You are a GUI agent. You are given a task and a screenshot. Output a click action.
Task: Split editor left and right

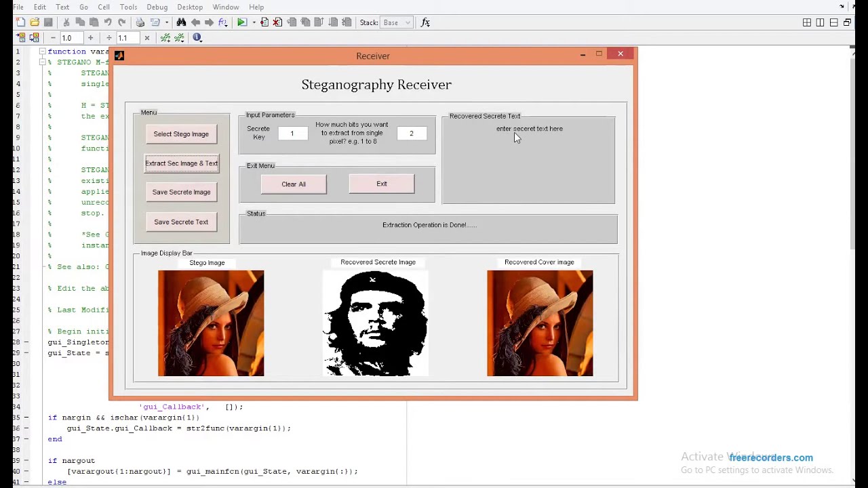pos(821,22)
